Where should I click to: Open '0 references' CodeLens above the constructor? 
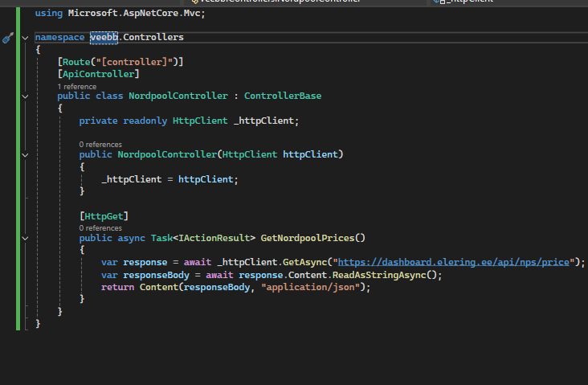(100, 145)
